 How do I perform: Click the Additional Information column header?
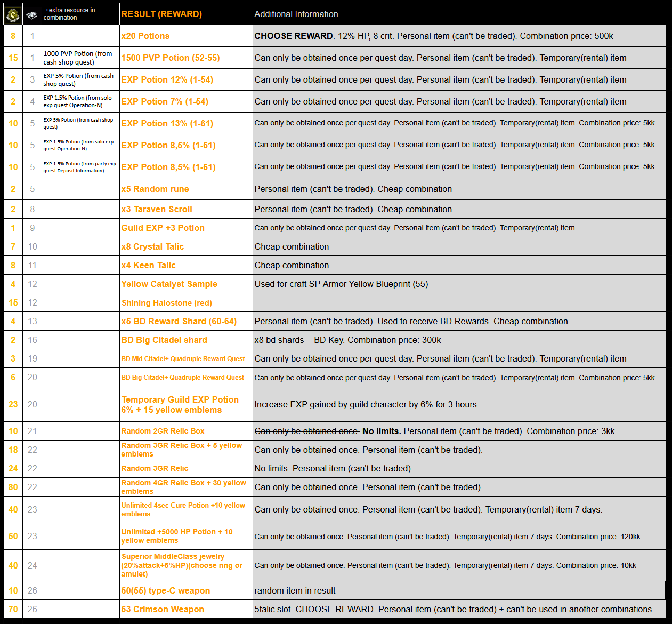(x=296, y=14)
